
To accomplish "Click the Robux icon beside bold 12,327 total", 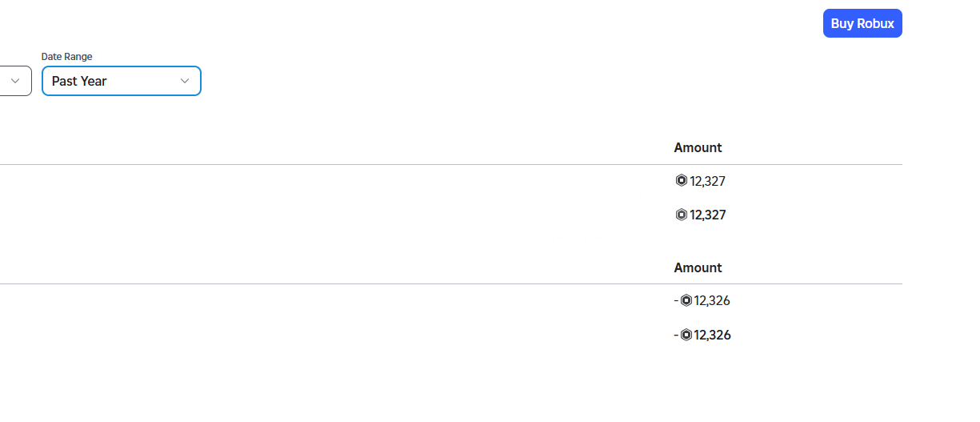I will (x=682, y=215).
